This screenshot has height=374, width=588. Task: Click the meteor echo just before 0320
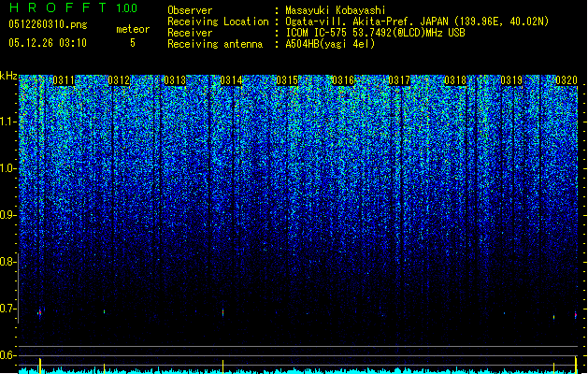point(576,315)
